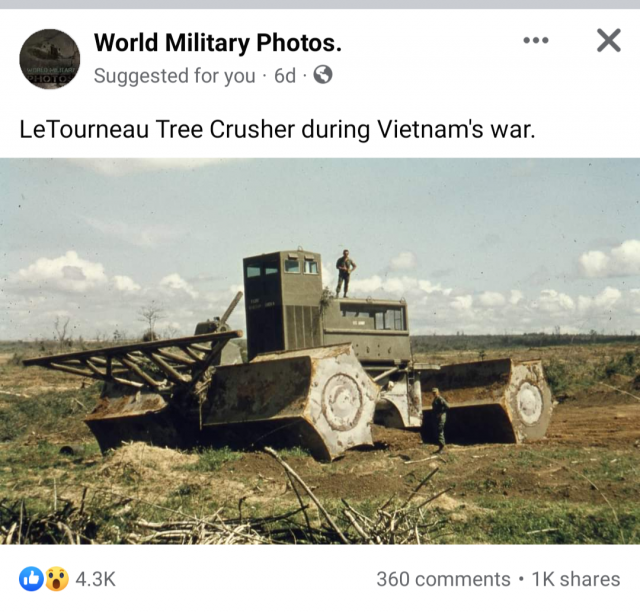
Task: Click the World Military Photos profile avatar
Action: point(50,59)
